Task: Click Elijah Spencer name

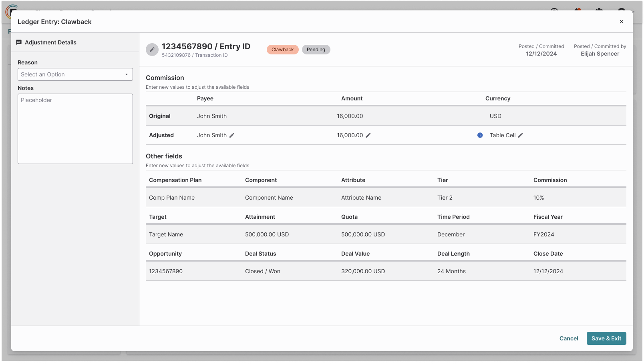Action: [x=600, y=54]
